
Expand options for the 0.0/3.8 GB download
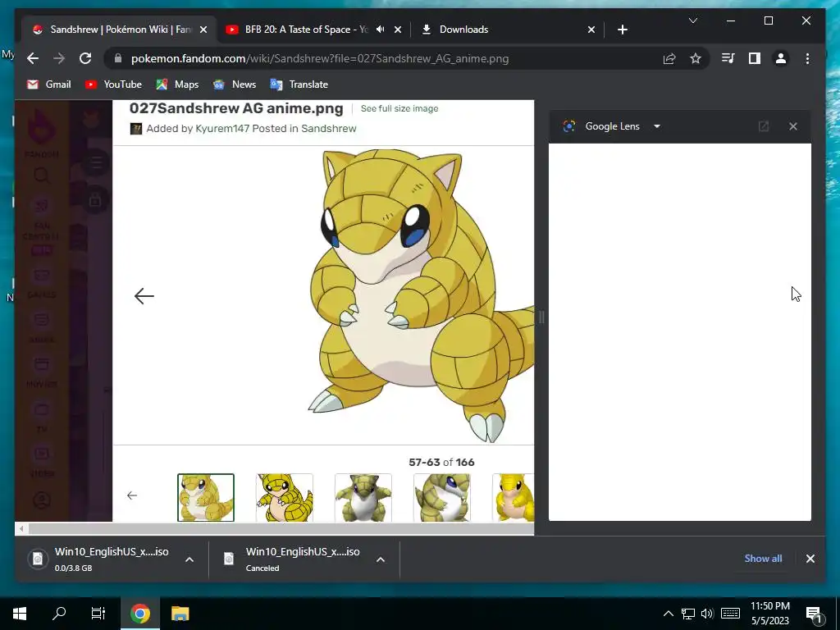click(x=189, y=559)
